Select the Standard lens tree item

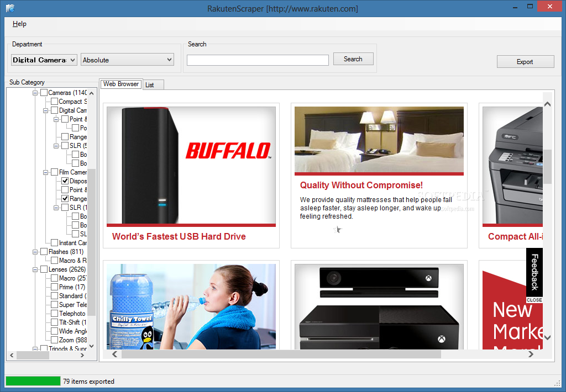(x=73, y=296)
